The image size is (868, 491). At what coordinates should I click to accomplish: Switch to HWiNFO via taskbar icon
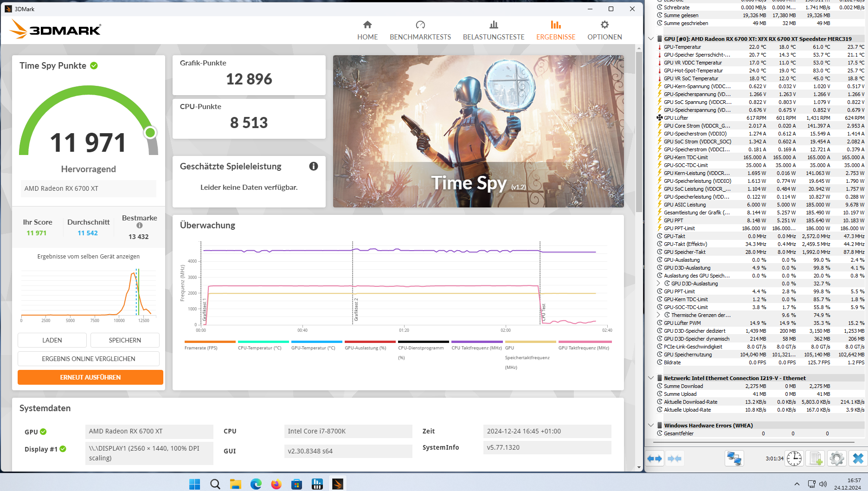pyautogui.click(x=317, y=484)
